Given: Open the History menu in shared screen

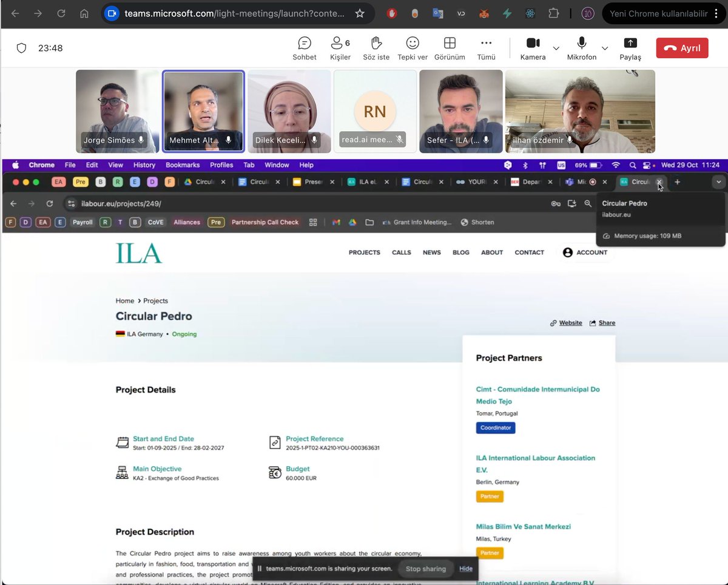Looking at the screenshot, I should click(144, 165).
